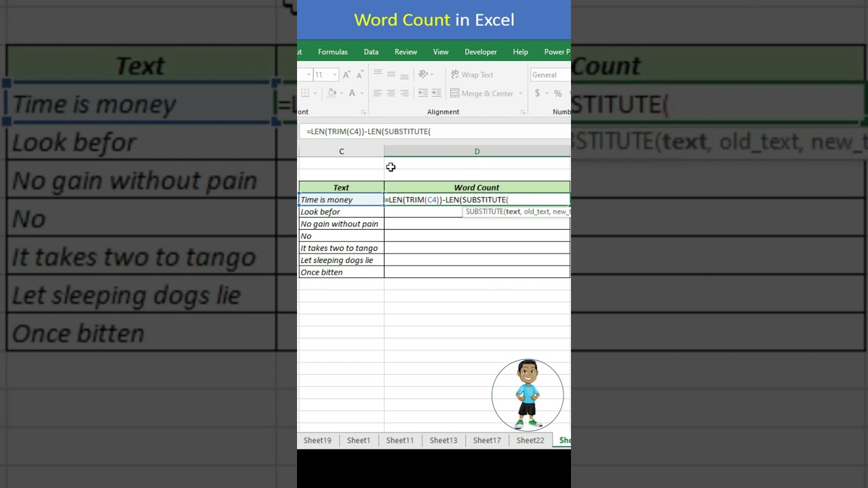Open the borders options arrow
Viewport: 868px width, 488px height.
pyautogui.click(x=315, y=94)
